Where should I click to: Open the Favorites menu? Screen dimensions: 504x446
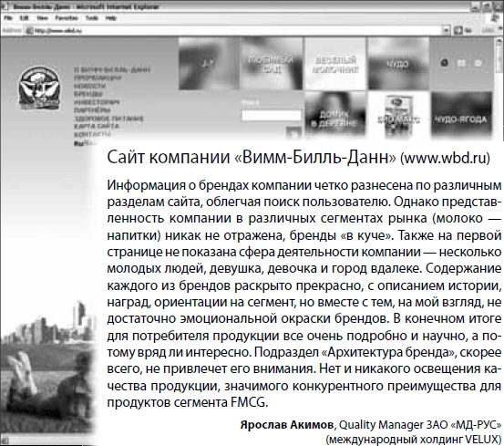[67, 18]
